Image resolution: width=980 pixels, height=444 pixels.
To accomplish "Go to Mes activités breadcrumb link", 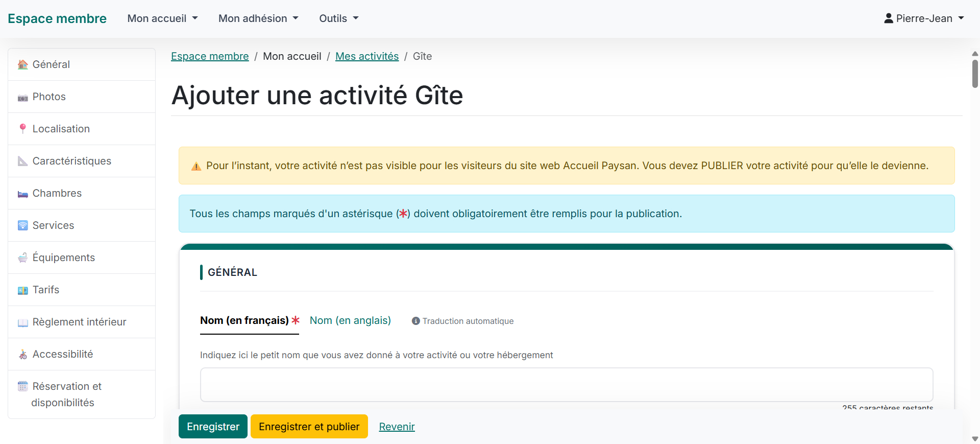I will pyautogui.click(x=366, y=56).
